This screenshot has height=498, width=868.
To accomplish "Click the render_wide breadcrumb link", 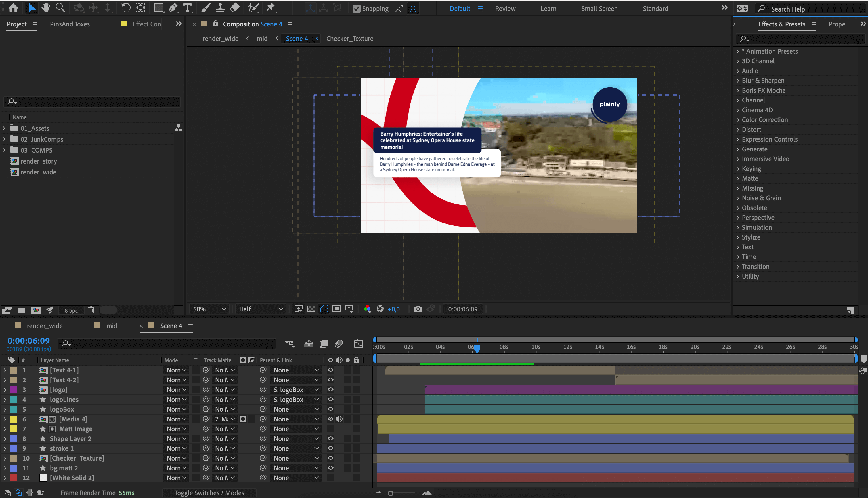I will (x=220, y=38).
